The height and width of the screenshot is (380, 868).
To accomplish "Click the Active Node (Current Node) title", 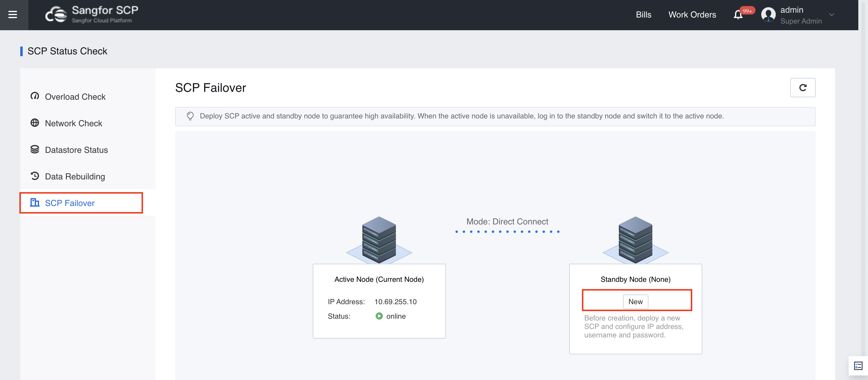I will [x=379, y=279].
